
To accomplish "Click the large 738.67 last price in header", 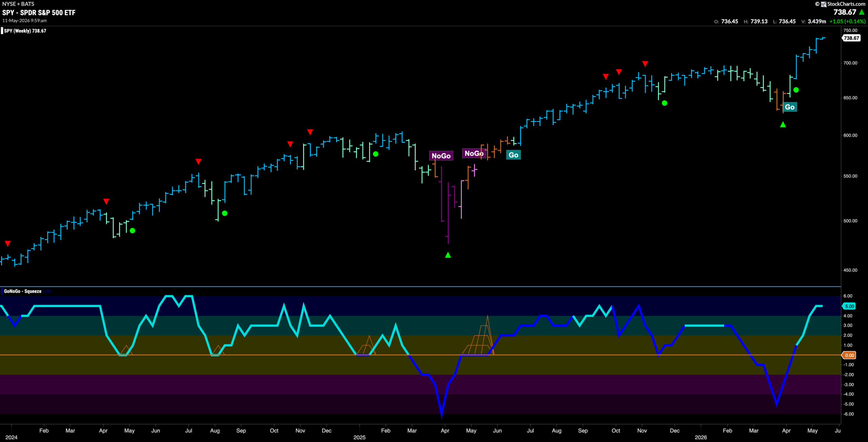I will coord(845,12).
